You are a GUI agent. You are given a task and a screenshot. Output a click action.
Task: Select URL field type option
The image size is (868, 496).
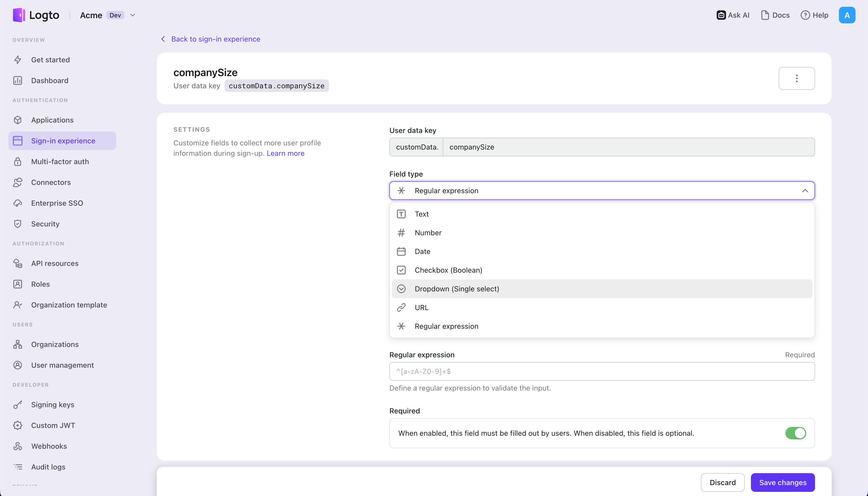coord(602,308)
